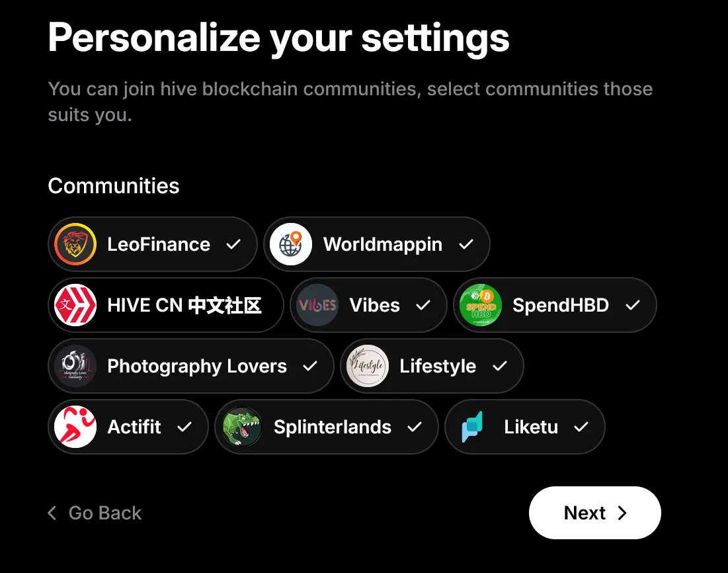Toggle the Photography Lovers chip label
The height and width of the screenshot is (573, 728).
tap(197, 366)
